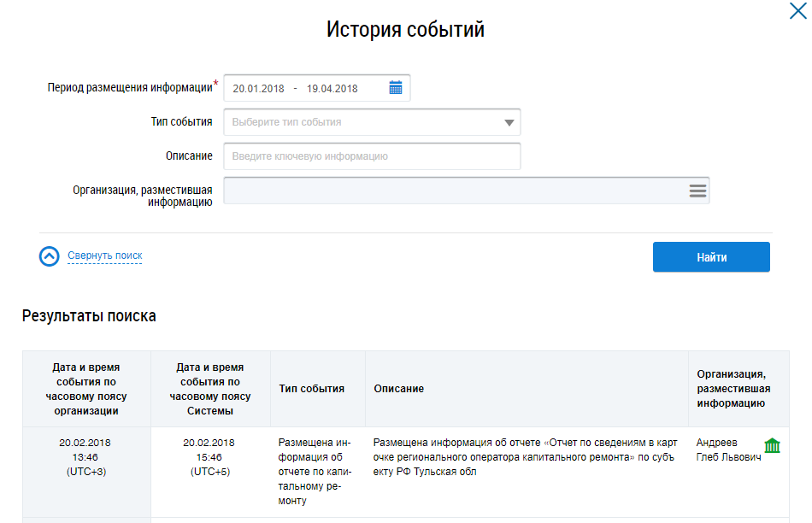Click the circled chevron collapse icon
Image resolution: width=812 pixels, height=523 pixels.
click(x=50, y=256)
